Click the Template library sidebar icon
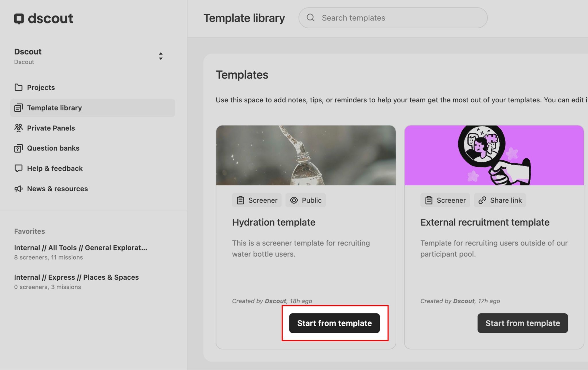The image size is (588, 370). coord(18,108)
